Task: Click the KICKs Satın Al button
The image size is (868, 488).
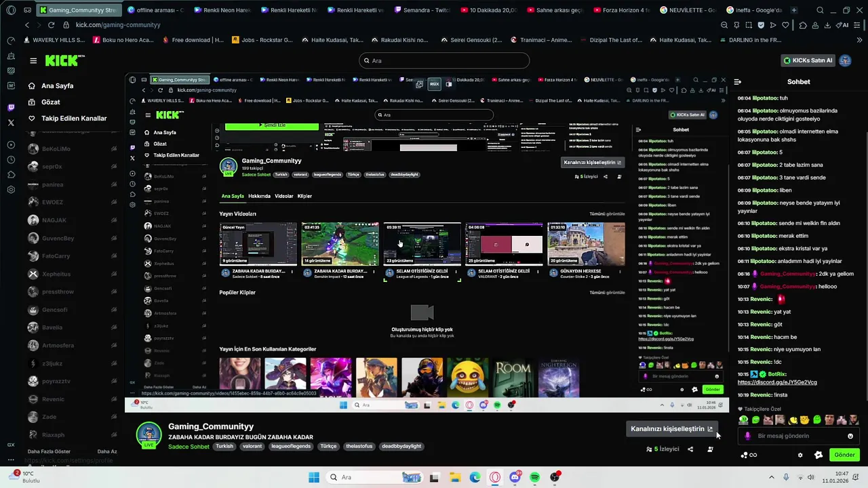Action: tap(808, 60)
